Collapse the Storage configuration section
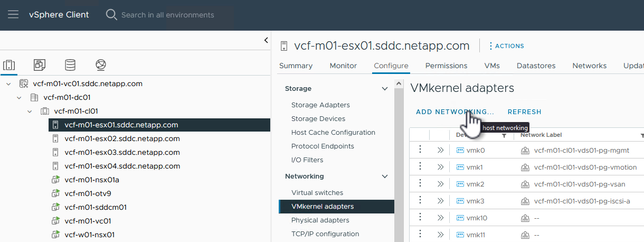 point(385,89)
